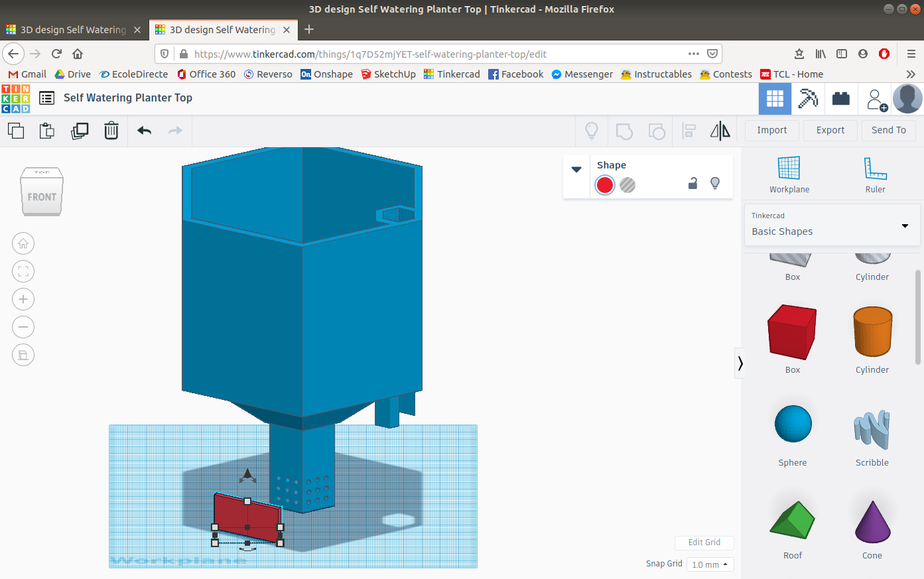This screenshot has height=579, width=924.
Task: Switch to the other Tinkercad browser tab
Action: pyautogui.click(x=73, y=29)
